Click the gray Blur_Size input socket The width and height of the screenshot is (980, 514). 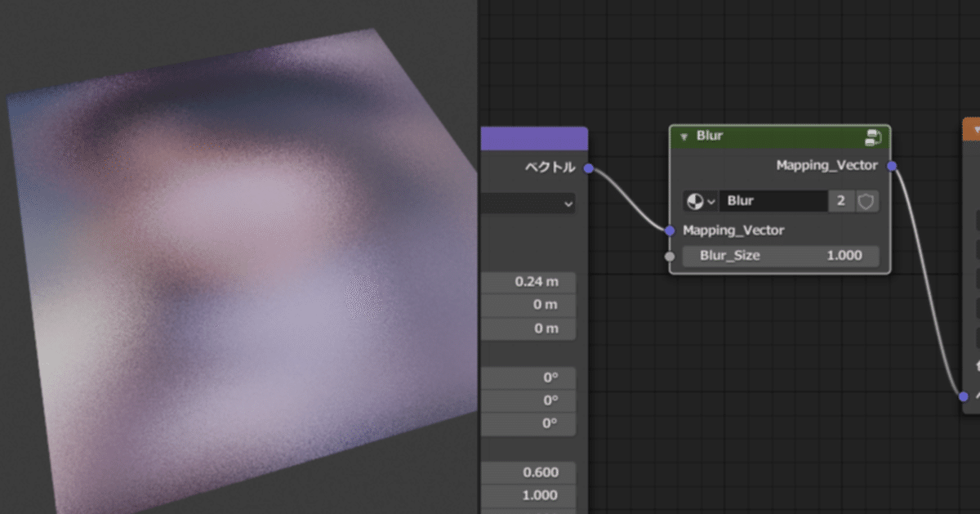point(670,256)
